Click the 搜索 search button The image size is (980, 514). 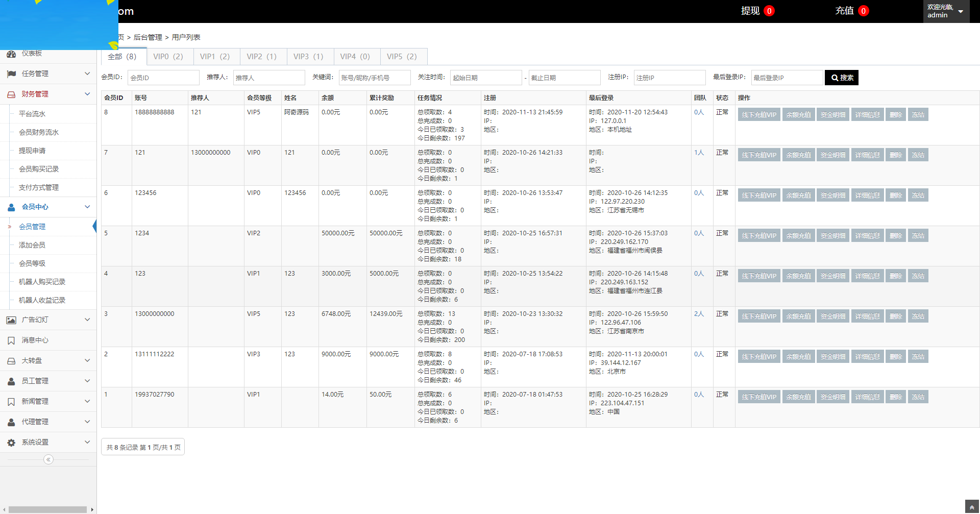[x=842, y=78]
